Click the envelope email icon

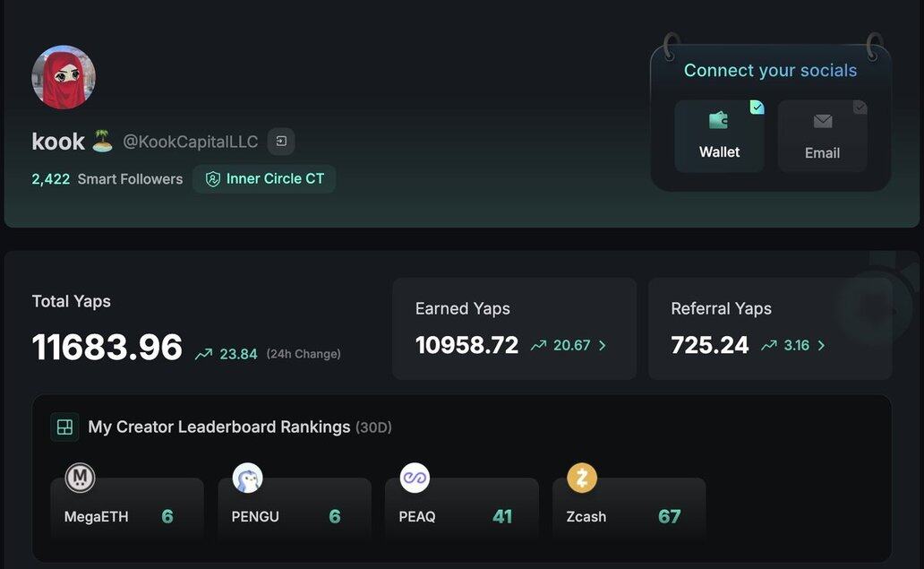822,121
